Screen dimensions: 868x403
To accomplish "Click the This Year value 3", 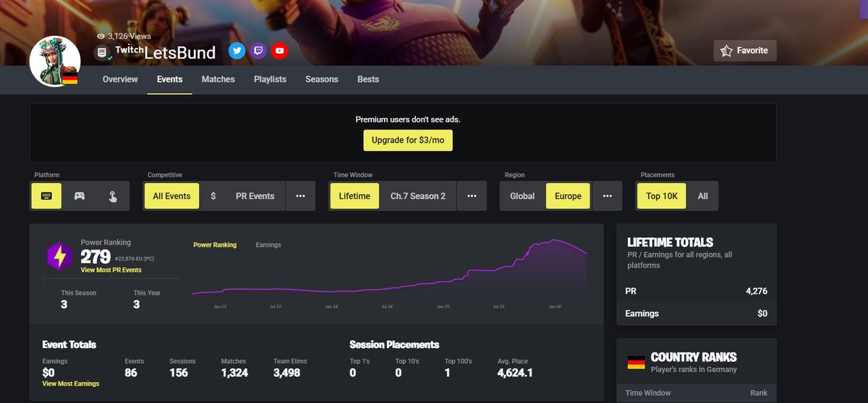I will [137, 305].
